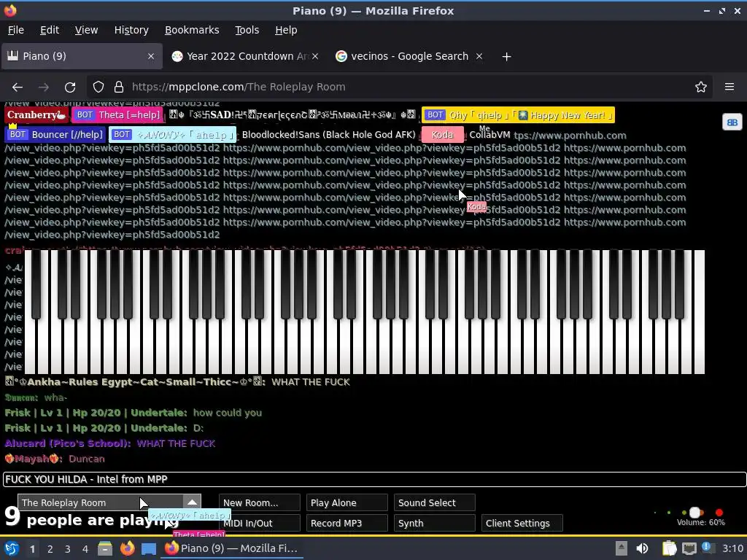Select the Theta [=help] bot tag
Screen dimensions: 747x560
coord(117,114)
